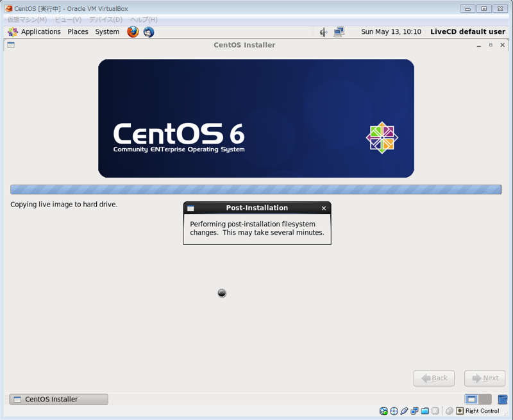Viewport: 513px width, 420px height.
Task: Click the CentOS Installer title bar text
Action: (x=244, y=45)
